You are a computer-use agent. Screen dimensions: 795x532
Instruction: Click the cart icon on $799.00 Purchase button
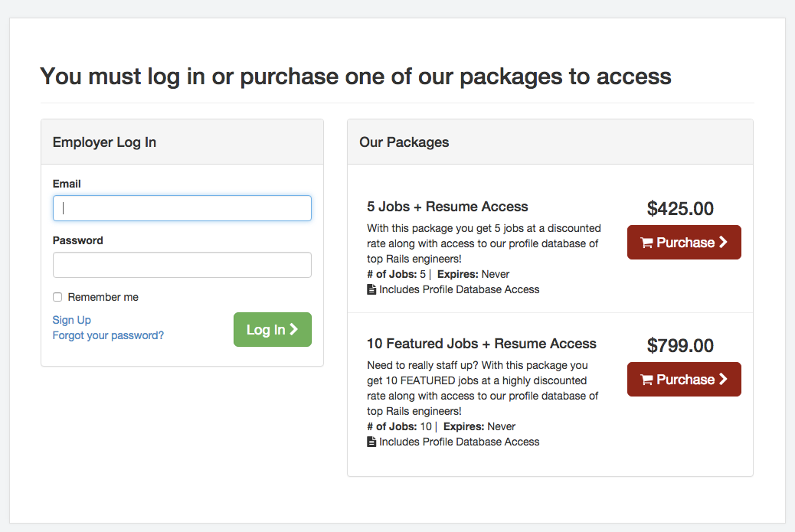coord(646,380)
